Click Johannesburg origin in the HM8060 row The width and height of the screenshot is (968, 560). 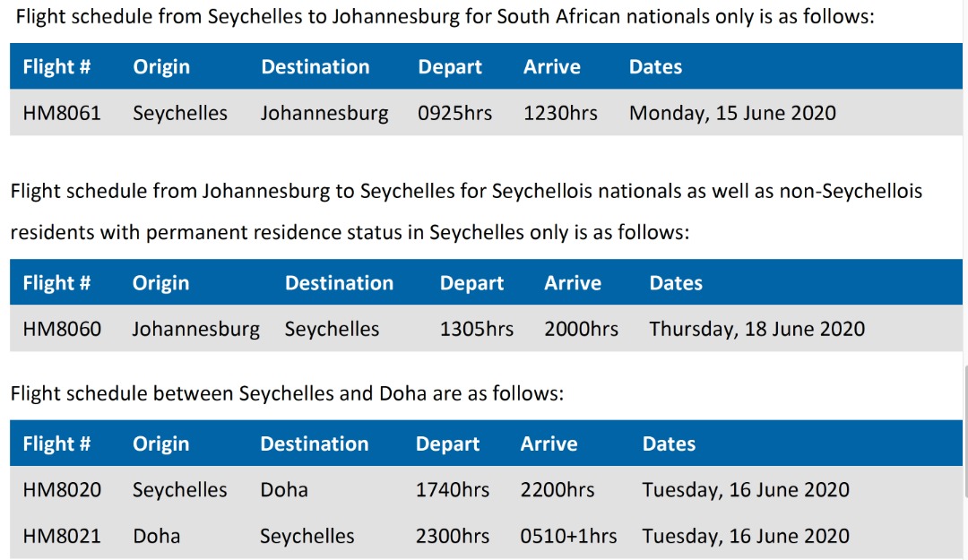[x=195, y=329]
